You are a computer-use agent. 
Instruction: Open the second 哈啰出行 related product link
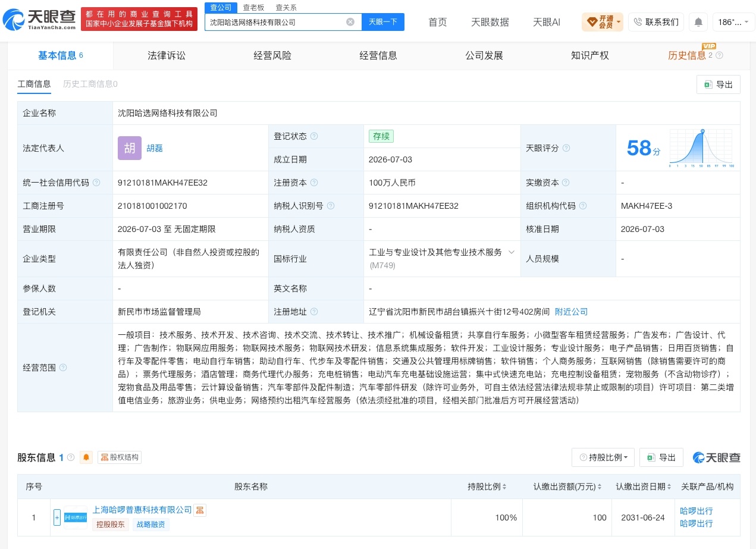click(697, 523)
